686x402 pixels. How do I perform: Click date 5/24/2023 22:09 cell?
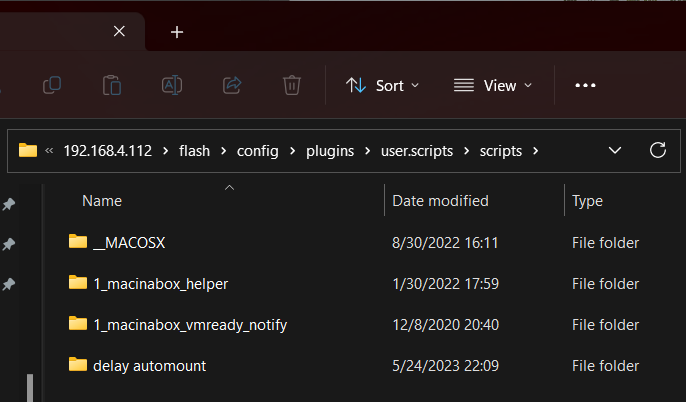click(445, 366)
